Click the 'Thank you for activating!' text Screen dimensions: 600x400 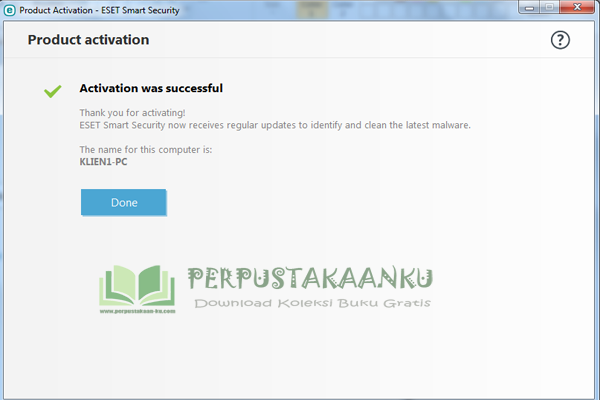coord(132,113)
